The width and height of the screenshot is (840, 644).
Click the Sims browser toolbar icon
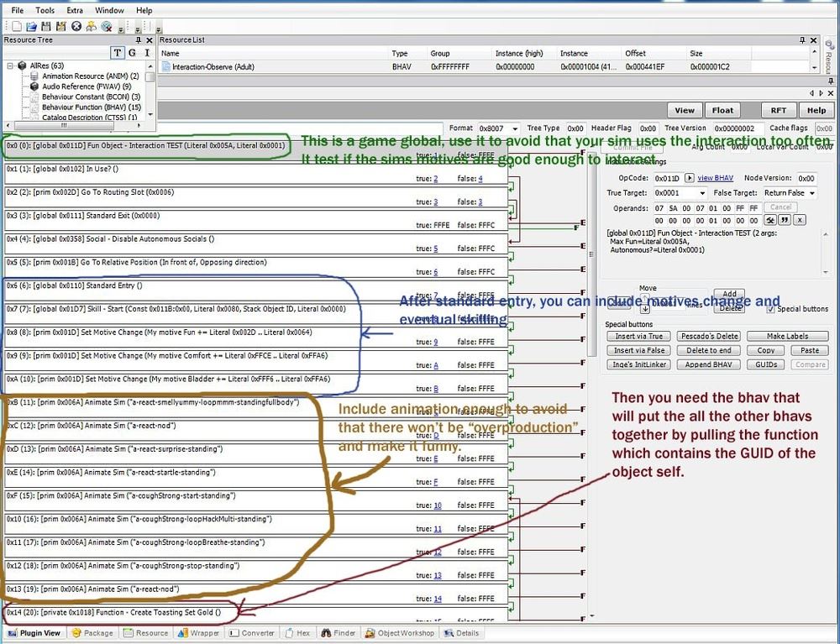91,26
